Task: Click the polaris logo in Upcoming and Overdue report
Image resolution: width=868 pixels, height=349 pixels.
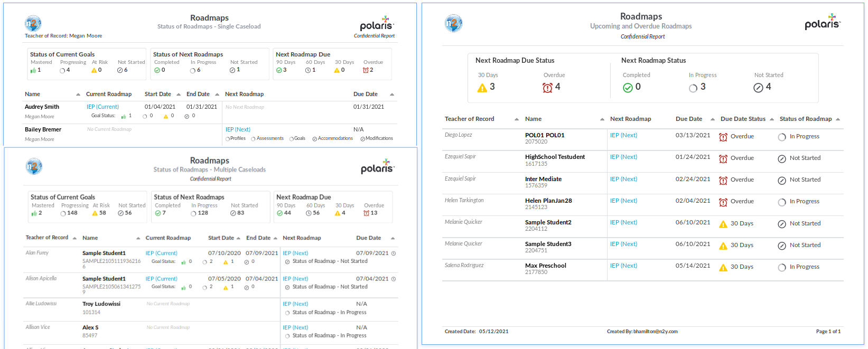Action: (823, 22)
